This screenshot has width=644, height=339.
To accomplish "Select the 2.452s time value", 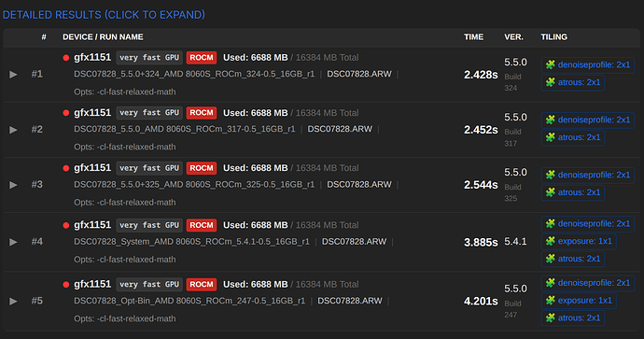I will 481,130.
